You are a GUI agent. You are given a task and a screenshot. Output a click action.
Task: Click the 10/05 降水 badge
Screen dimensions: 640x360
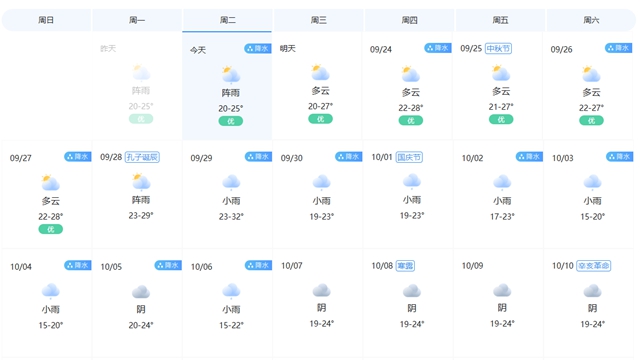coord(168,265)
